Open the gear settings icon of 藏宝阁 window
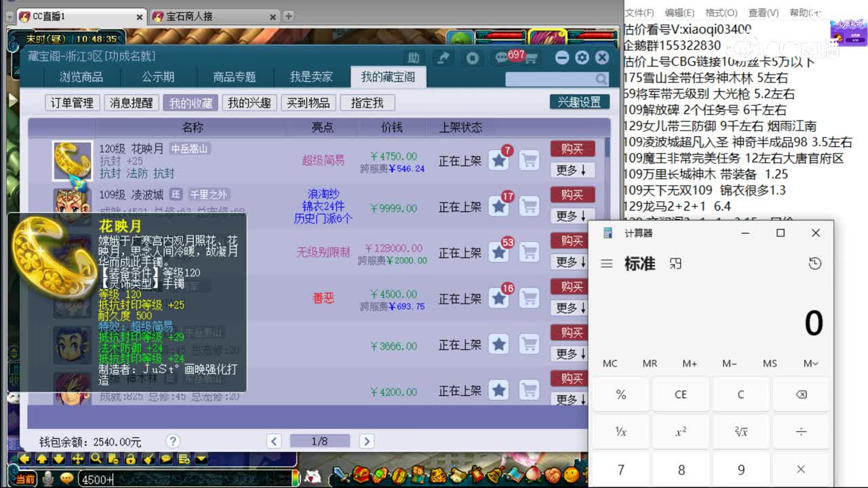The image size is (868, 488). point(582,58)
